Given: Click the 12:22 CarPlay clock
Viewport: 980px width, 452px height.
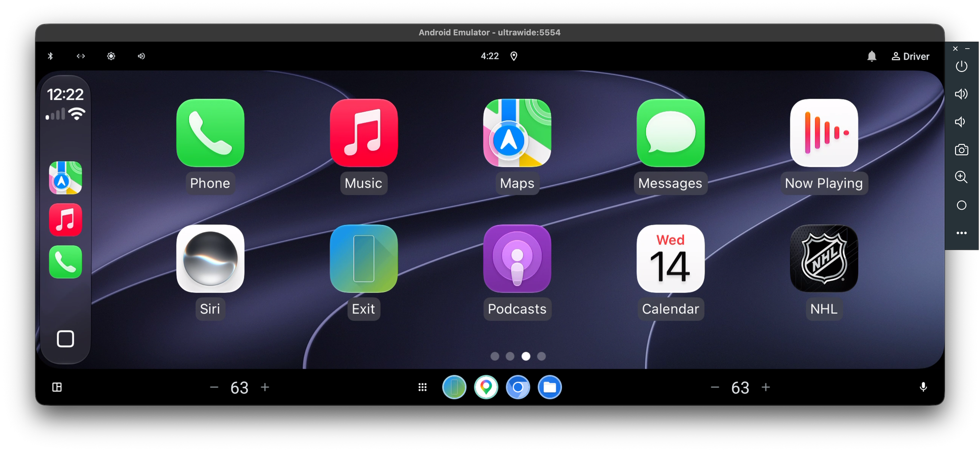Looking at the screenshot, I should coord(65,94).
